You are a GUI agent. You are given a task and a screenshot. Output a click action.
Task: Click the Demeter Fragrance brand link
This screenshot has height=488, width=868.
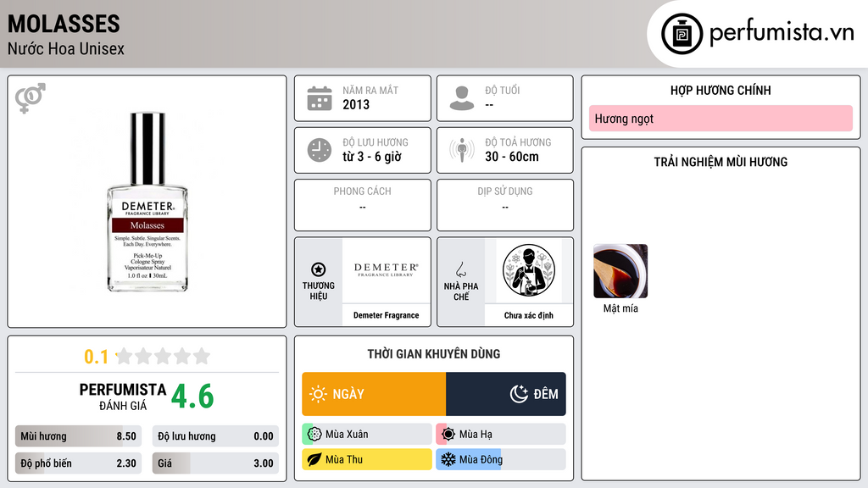click(x=387, y=315)
